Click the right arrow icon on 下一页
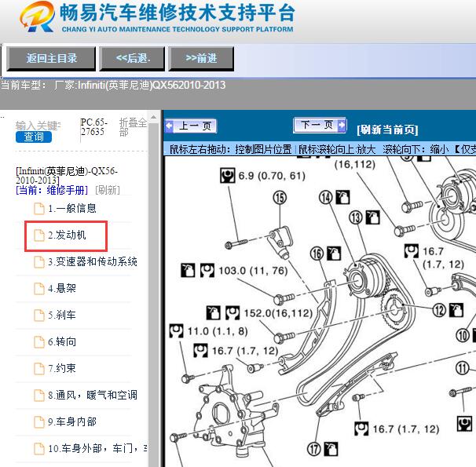 tap(342, 125)
